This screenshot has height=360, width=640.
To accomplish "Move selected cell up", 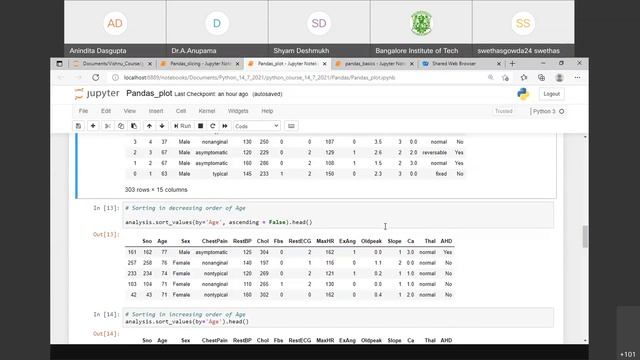I will tap(149, 126).
